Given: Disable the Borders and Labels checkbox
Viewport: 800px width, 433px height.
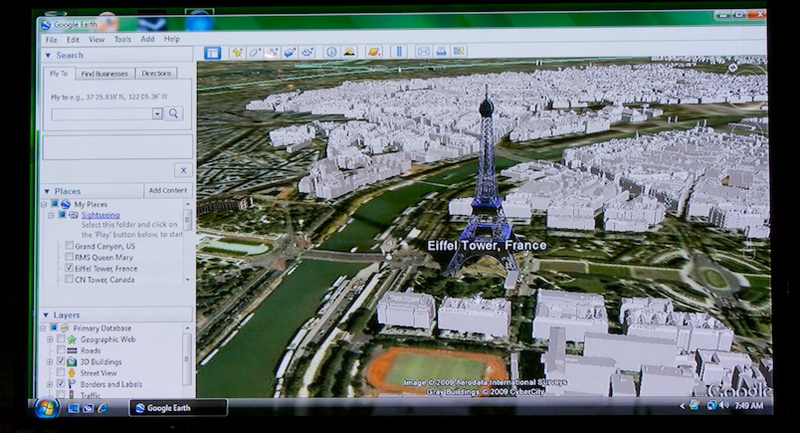Looking at the screenshot, I should tap(61, 384).
